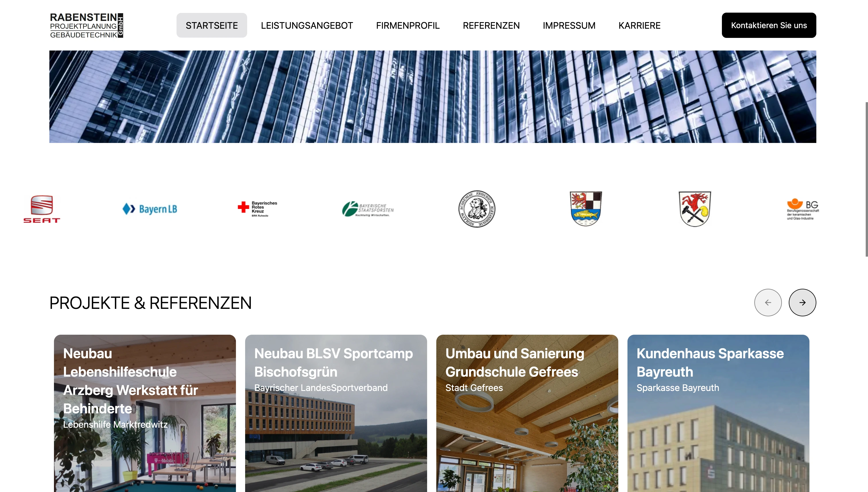This screenshot has height=492, width=868.
Task: Click the BG Berufsgenossenschaft logo
Action: click(x=803, y=209)
